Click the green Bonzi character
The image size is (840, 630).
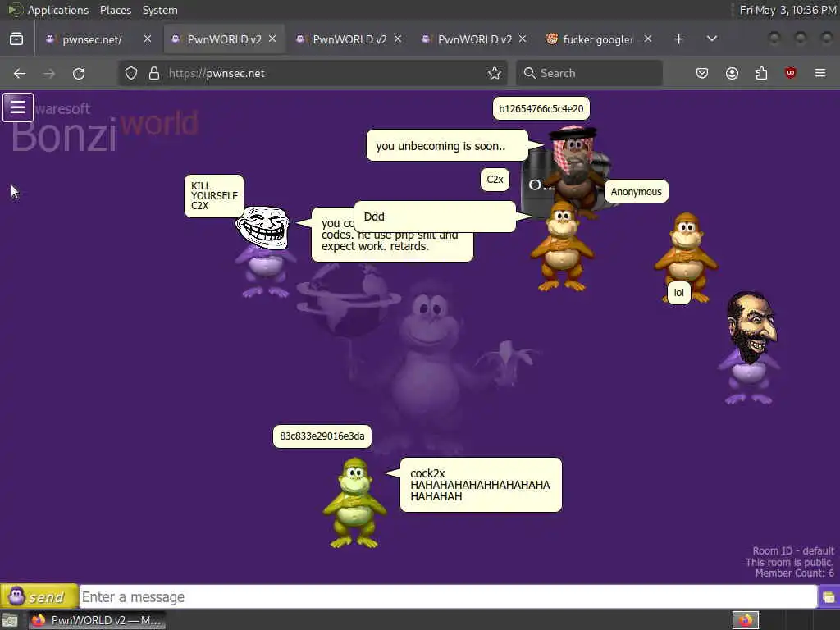pyautogui.click(x=354, y=503)
